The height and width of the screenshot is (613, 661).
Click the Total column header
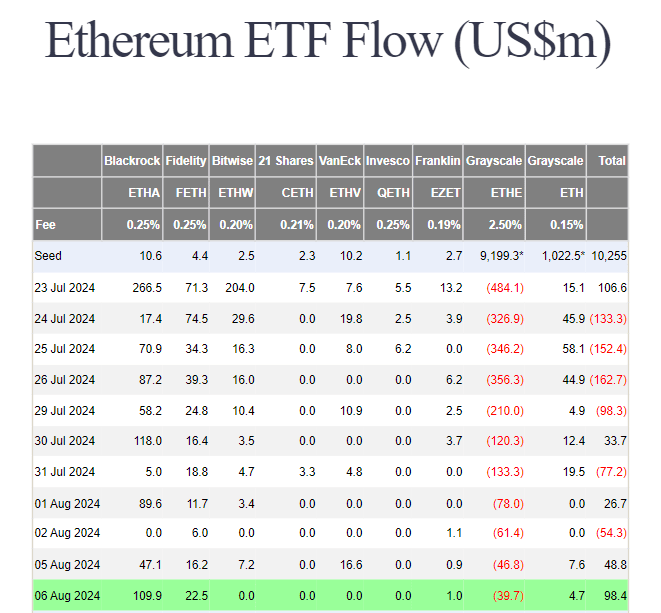611,160
